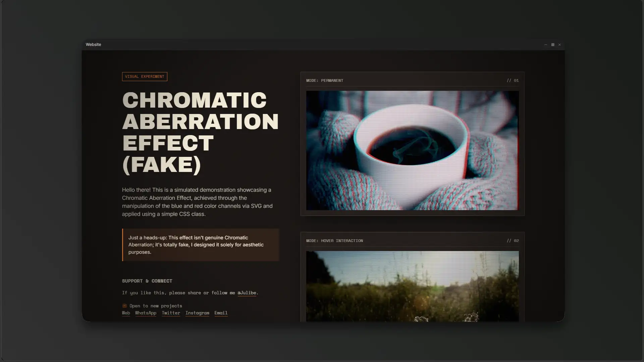The height and width of the screenshot is (362, 644).
Task: Click the MODE: PERMANENT label
Action: click(x=324, y=80)
